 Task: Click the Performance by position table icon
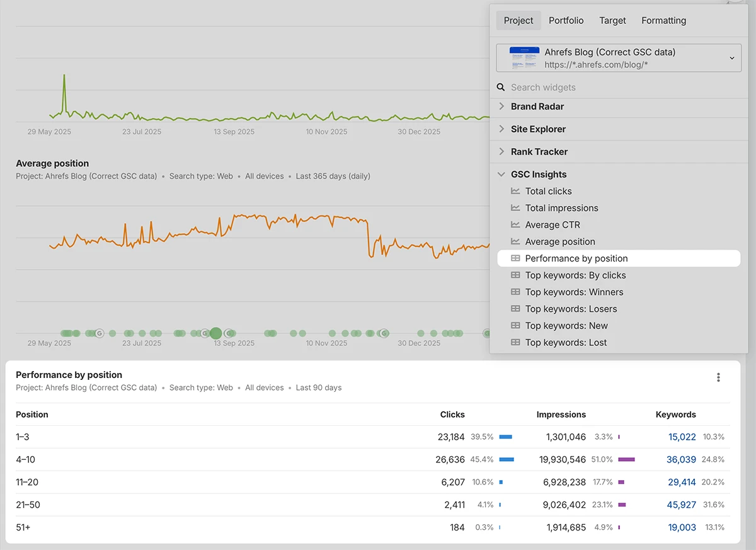[515, 258]
